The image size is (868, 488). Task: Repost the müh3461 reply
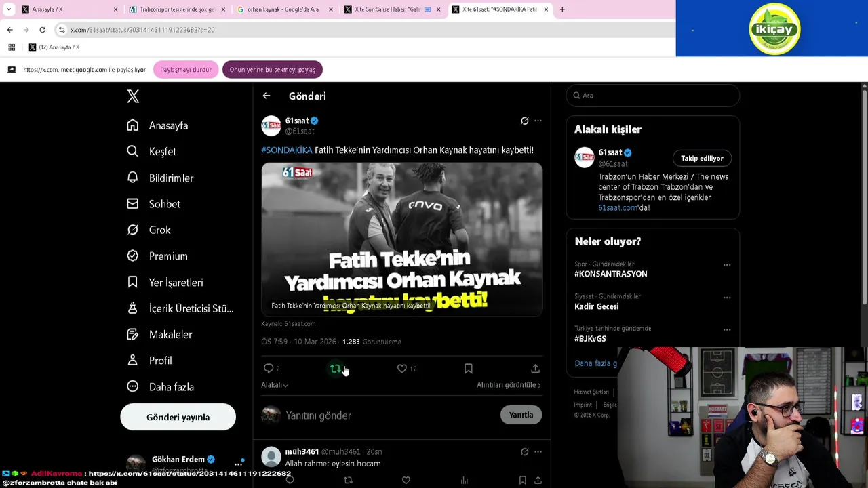click(348, 480)
